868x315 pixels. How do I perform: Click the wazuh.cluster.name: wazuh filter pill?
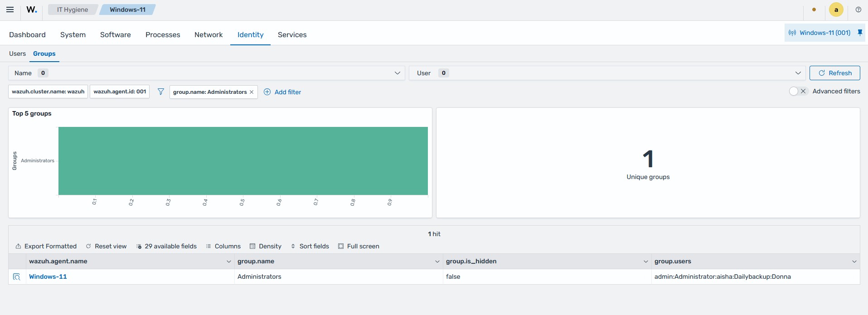(48, 92)
